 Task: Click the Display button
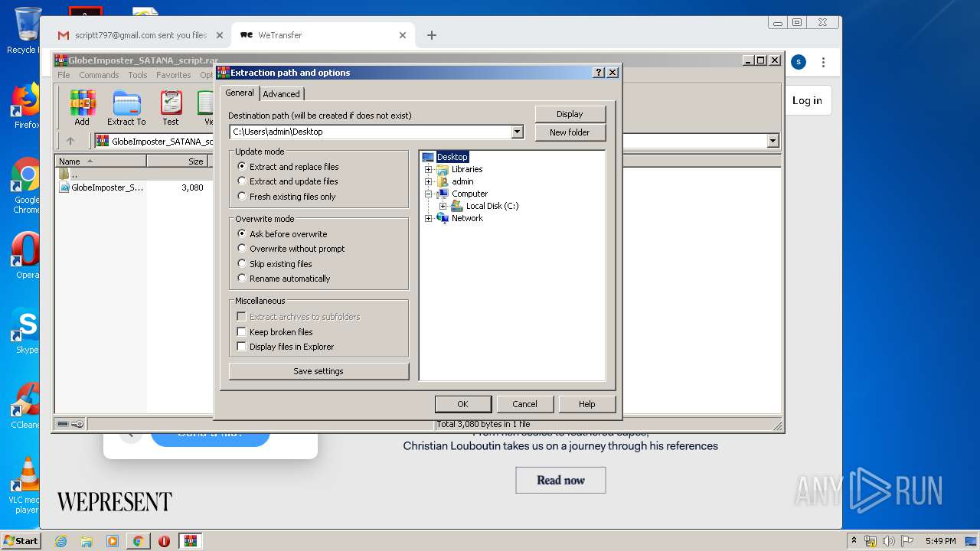(x=570, y=114)
